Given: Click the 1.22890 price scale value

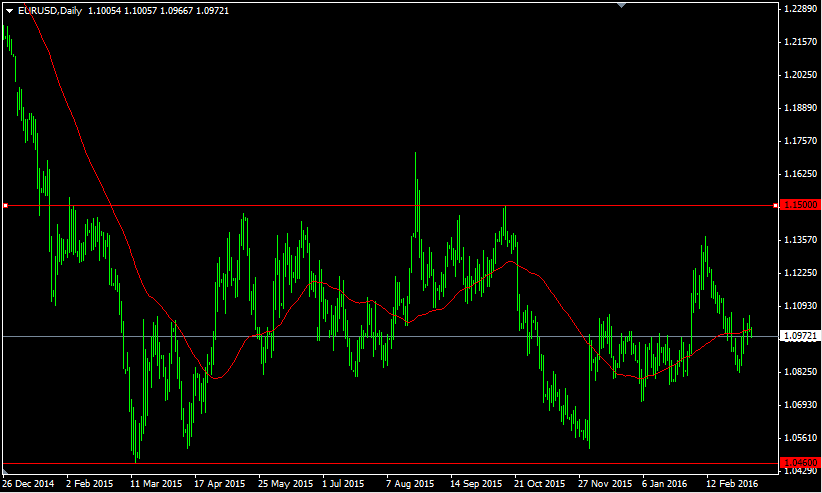Looking at the screenshot, I should [801, 9].
